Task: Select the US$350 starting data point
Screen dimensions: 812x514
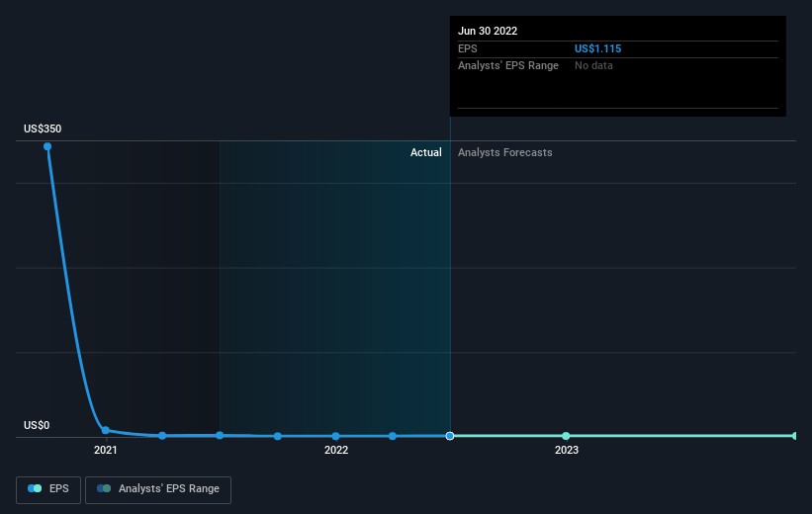Action: point(47,146)
